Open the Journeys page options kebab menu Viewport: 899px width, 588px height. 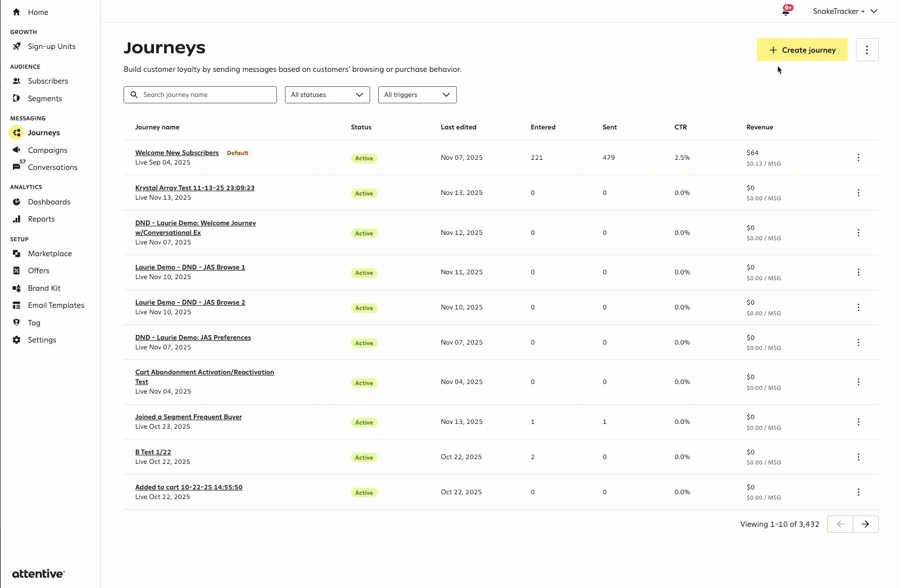[867, 50]
